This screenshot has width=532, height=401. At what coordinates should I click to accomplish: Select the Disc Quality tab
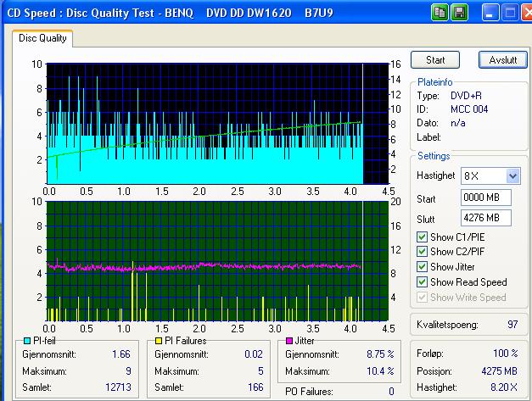pyautogui.click(x=42, y=38)
